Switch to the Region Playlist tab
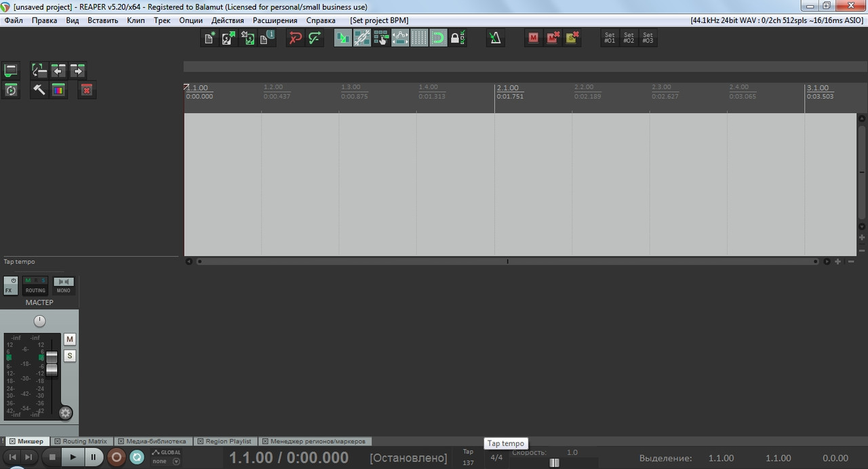868x469 pixels. [x=224, y=441]
